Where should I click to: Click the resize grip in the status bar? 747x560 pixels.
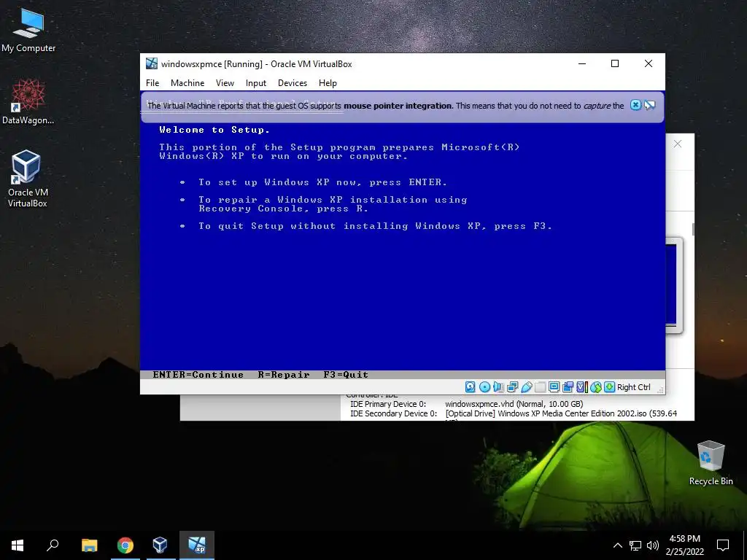point(660,389)
